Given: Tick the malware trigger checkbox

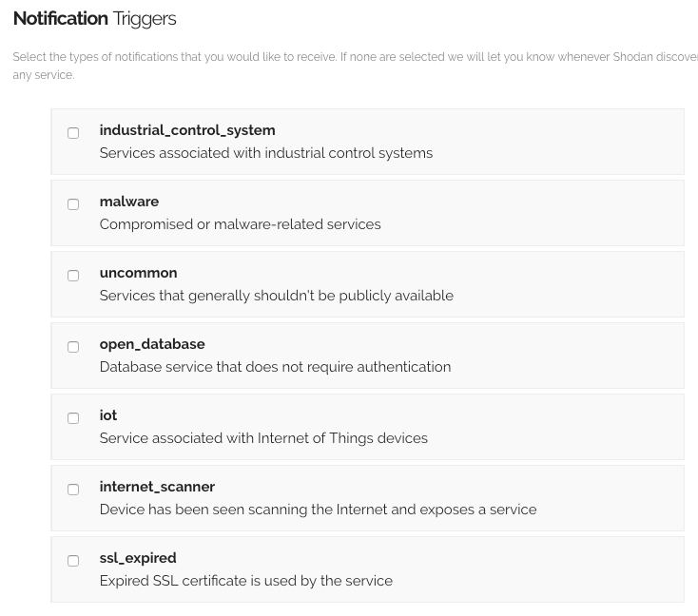Looking at the screenshot, I should 73,204.
